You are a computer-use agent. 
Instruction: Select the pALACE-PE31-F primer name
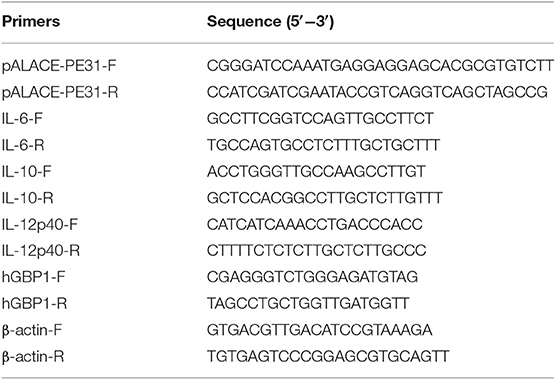(59, 66)
